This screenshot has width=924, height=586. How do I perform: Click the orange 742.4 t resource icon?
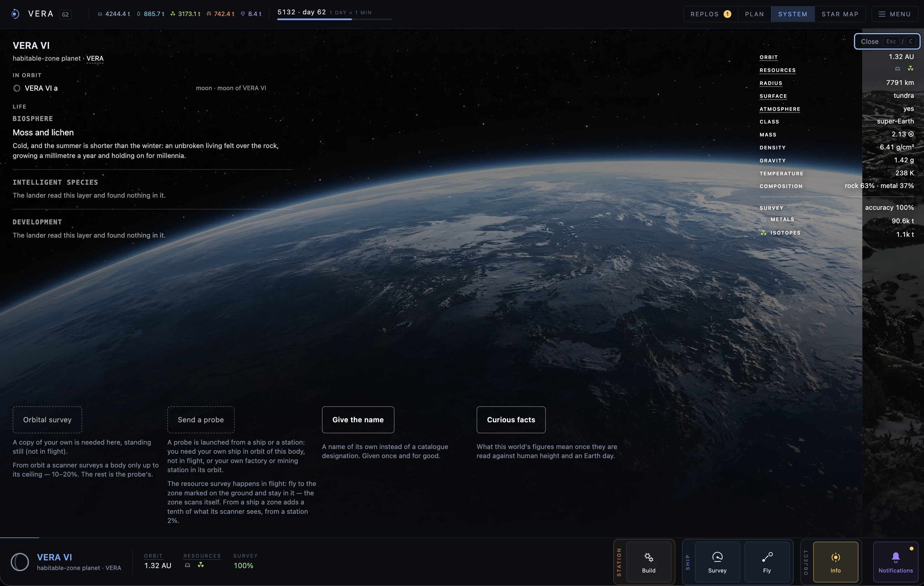click(209, 14)
